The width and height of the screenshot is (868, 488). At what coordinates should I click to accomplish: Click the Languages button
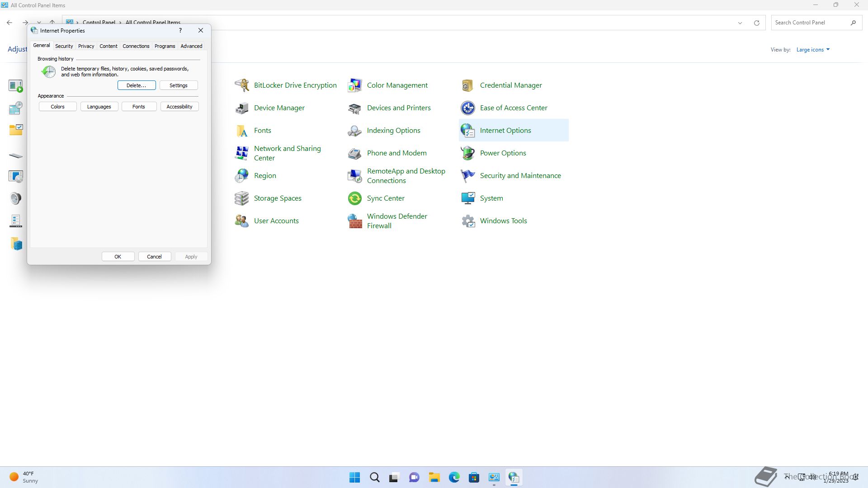pos(99,107)
